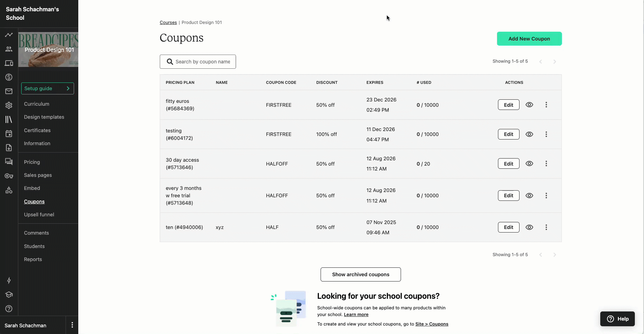This screenshot has width=644, height=334.
Task: Follow the Courses breadcrumb link
Action: pos(168,23)
